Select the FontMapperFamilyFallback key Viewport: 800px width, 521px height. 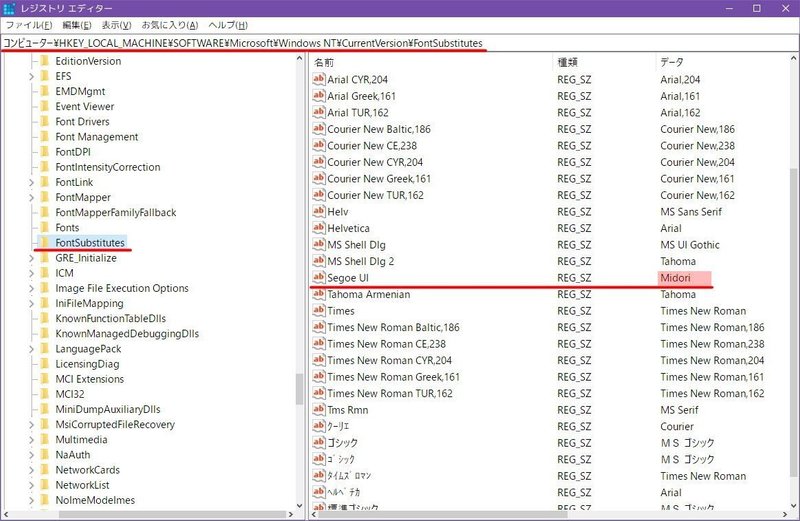pyautogui.click(x=116, y=212)
